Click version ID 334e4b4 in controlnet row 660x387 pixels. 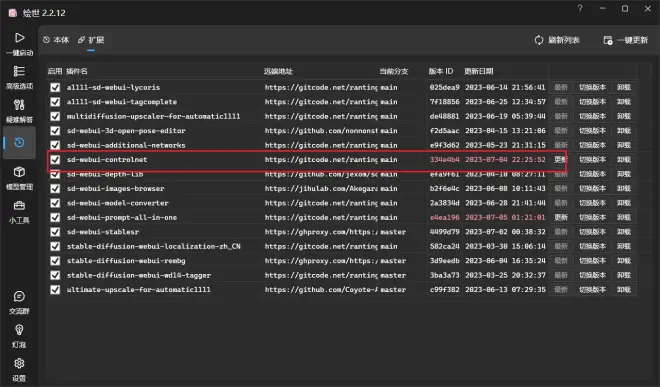[x=444, y=160]
